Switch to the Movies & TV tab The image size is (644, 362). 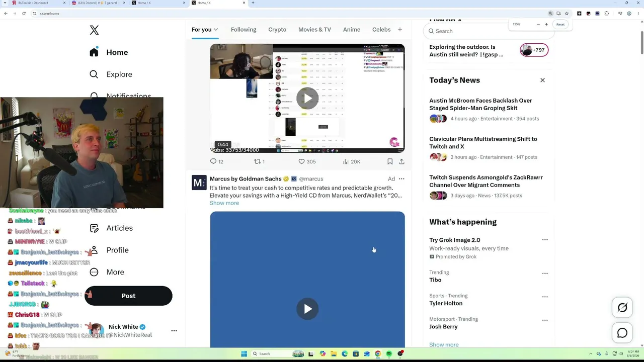coord(314,30)
